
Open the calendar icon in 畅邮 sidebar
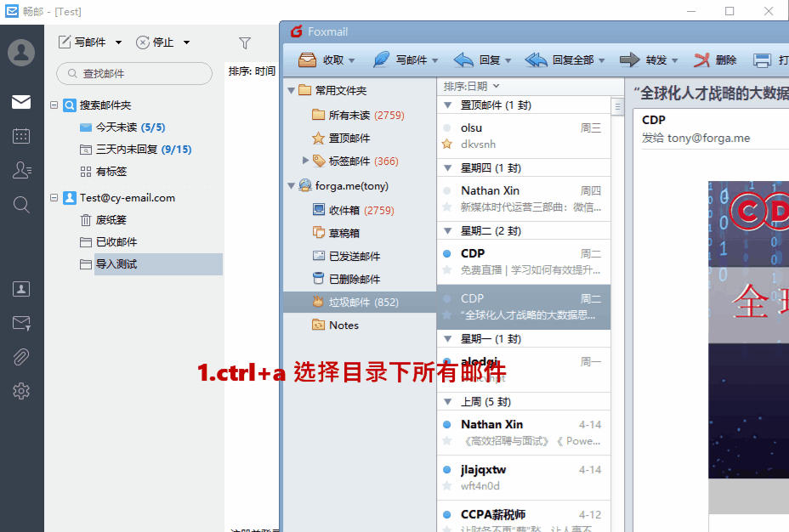coord(21,136)
